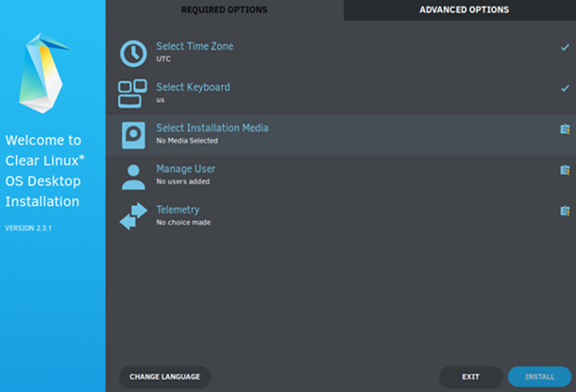
Task: Click the Change Language button
Action: (164, 377)
